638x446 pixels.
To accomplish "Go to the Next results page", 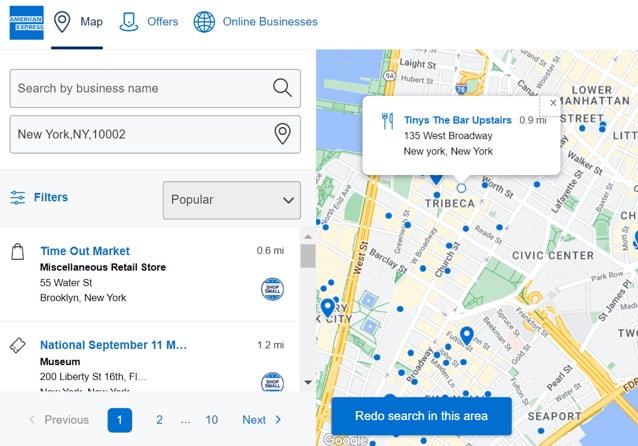I will coord(262,420).
